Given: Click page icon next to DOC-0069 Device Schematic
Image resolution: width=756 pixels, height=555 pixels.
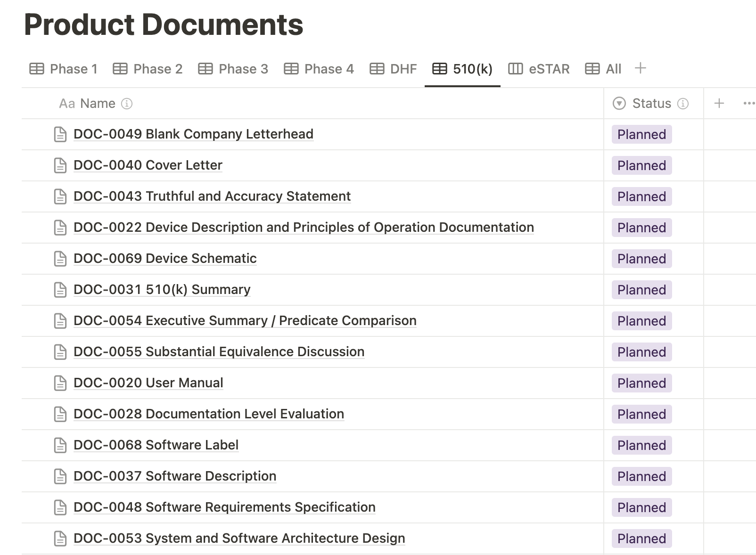Looking at the screenshot, I should coord(60,259).
